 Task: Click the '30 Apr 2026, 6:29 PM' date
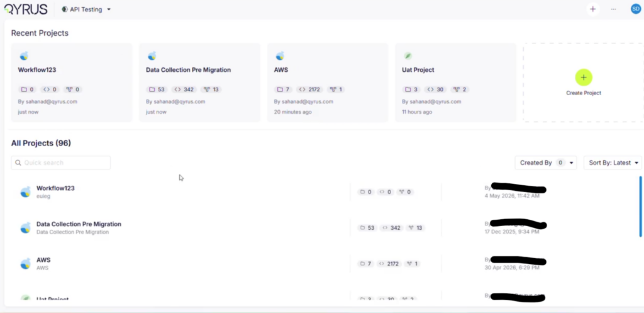[x=512, y=268]
